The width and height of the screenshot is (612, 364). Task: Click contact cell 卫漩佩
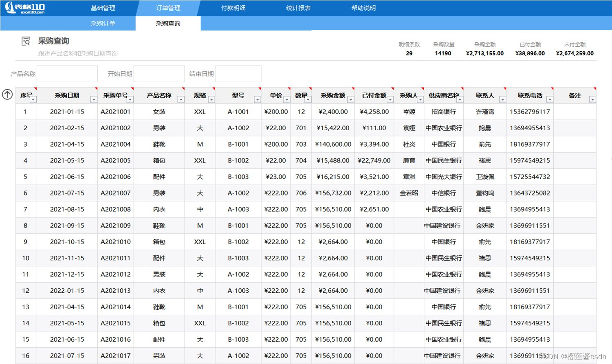pyautogui.click(x=485, y=177)
